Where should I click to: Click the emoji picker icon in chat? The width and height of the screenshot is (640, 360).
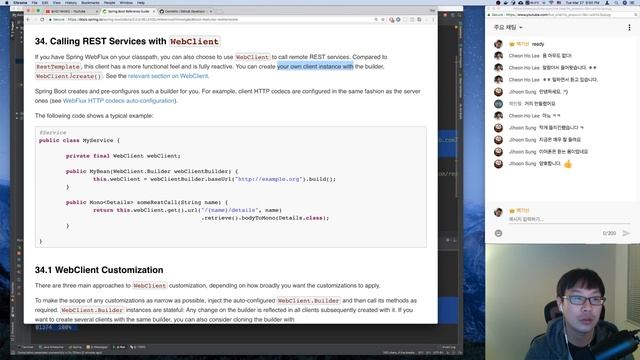[x=498, y=233]
